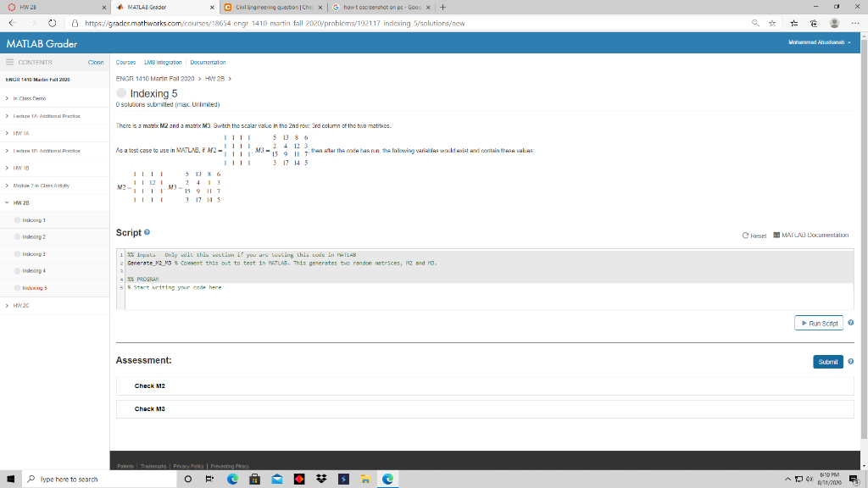Click the help icon beside the Run Script button
This screenshot has width=868, height=488.
tap(850, 323)
